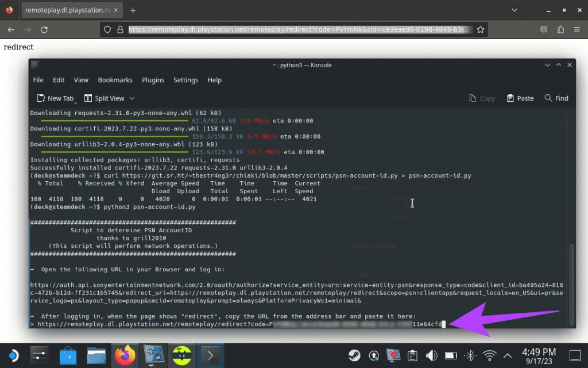588x368 pixels.
Task: Click the Find button in Konsole
Action: click(556, 98)
